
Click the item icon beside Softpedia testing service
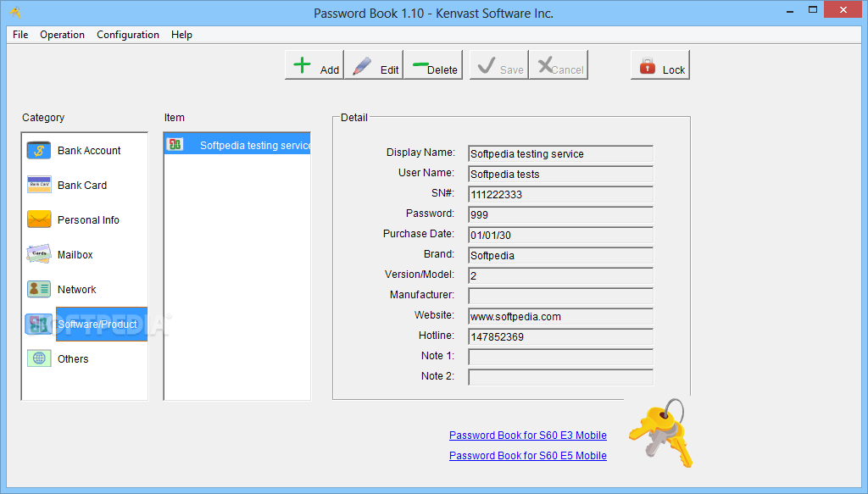[x=175, y=145]
